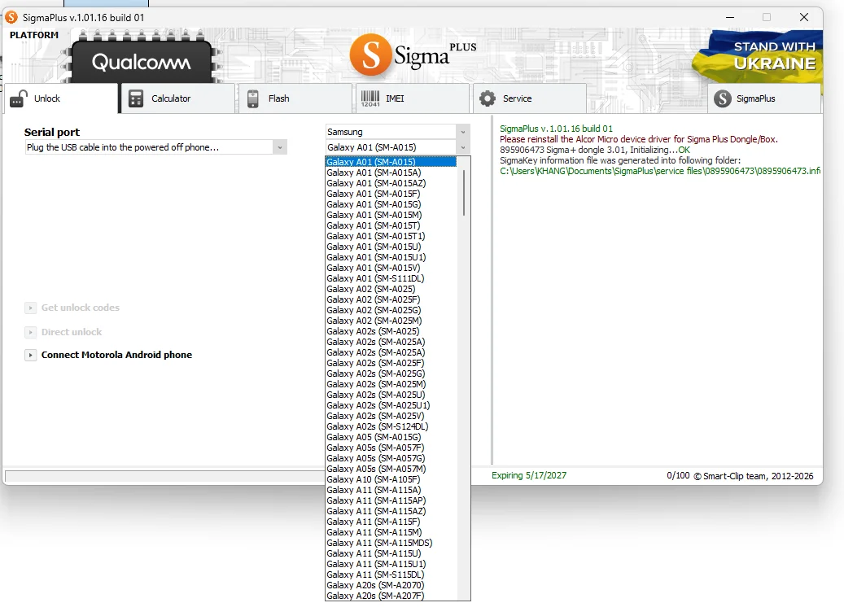Click the orange Sigma Plus logo
The height and width of the screenshot is (616, 844).
413,55
